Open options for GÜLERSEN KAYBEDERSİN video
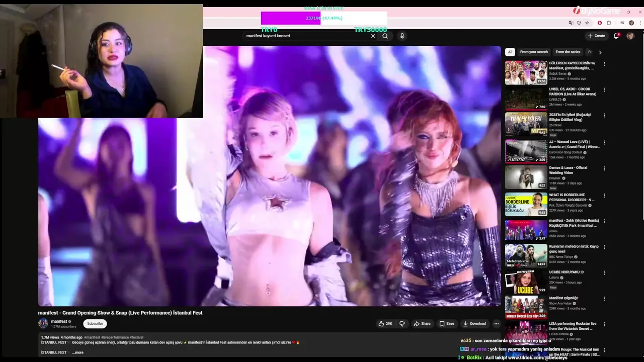 click(604, 64)
